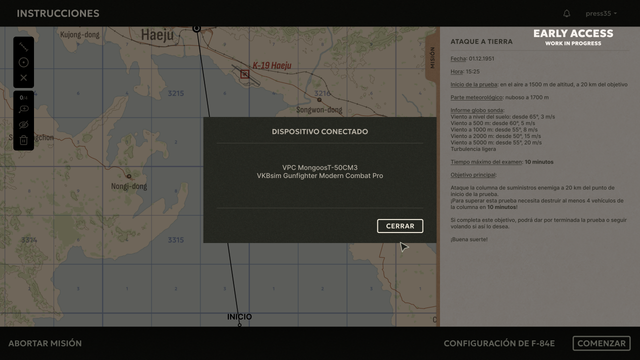This screenshot has width=640, height=360.
Task: Select the circle marker tool
Action: (23, 62)
